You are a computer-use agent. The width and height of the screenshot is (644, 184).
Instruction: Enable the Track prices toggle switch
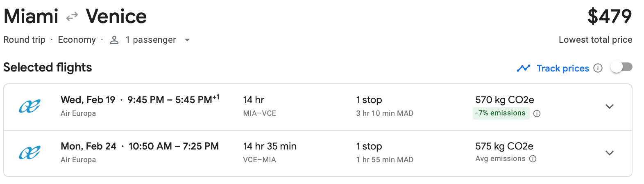coord(621,67)
